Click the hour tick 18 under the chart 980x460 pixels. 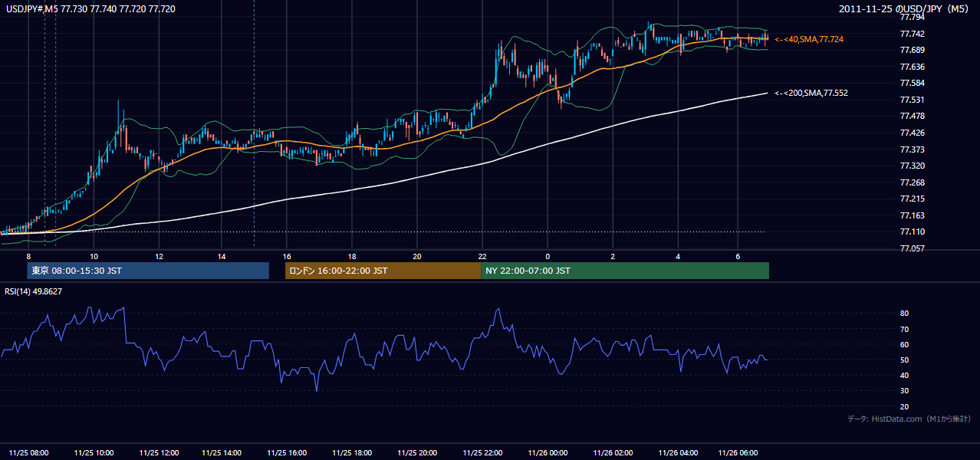[x=351, y=256]
